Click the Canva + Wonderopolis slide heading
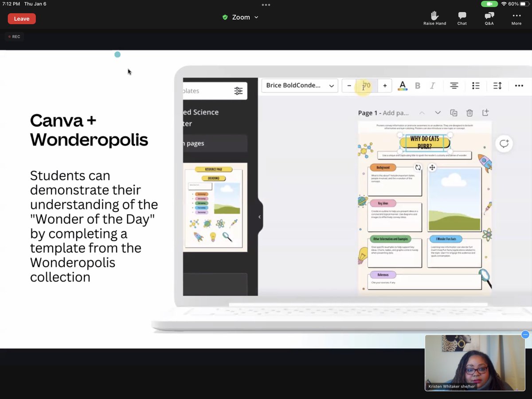 [x=89, y=130]
